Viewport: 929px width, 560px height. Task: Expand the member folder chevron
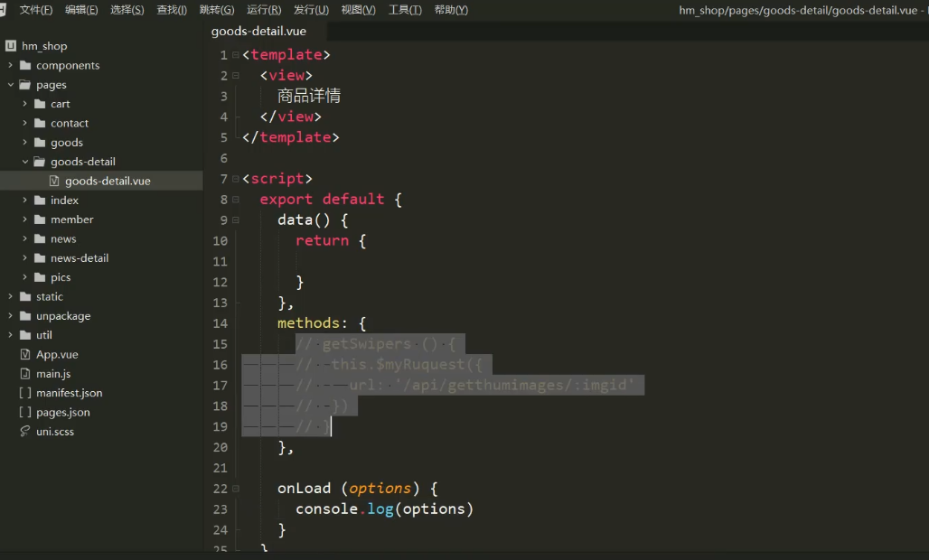pos(25,219)
